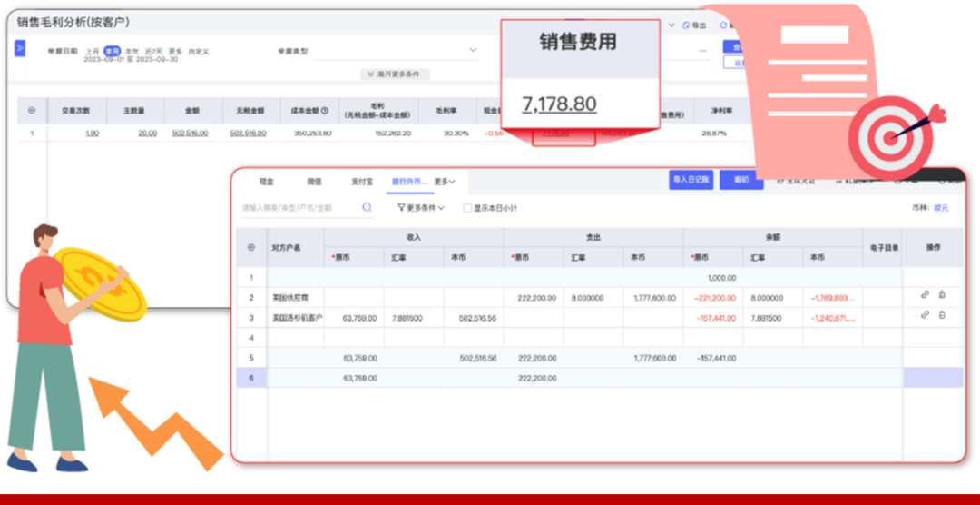Click the ellipsis icon beside the query button

(702, 50)
